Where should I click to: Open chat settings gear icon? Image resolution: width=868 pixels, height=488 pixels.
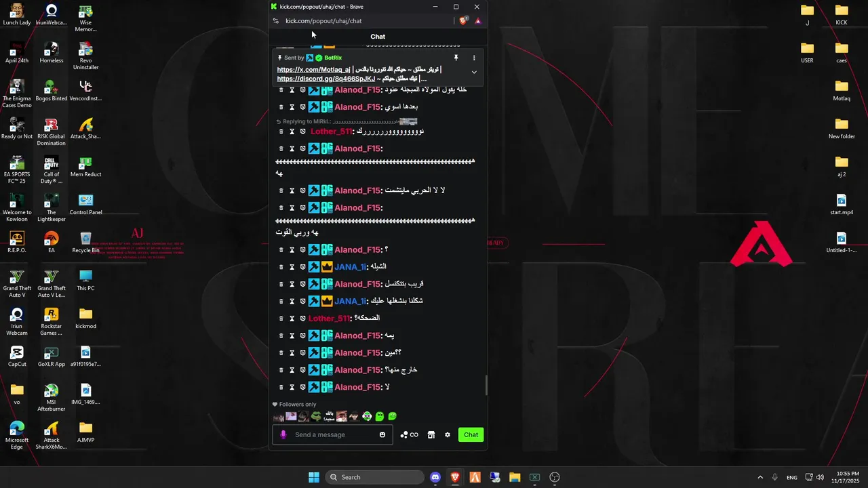pos(448,435)
